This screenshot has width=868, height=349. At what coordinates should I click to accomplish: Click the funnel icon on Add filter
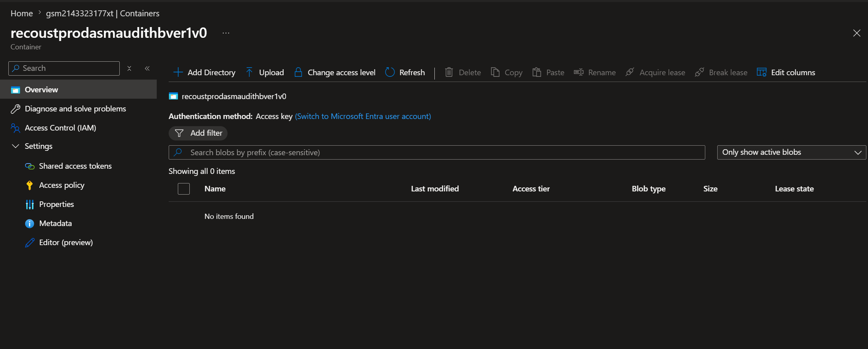click(x=179, y=133)
